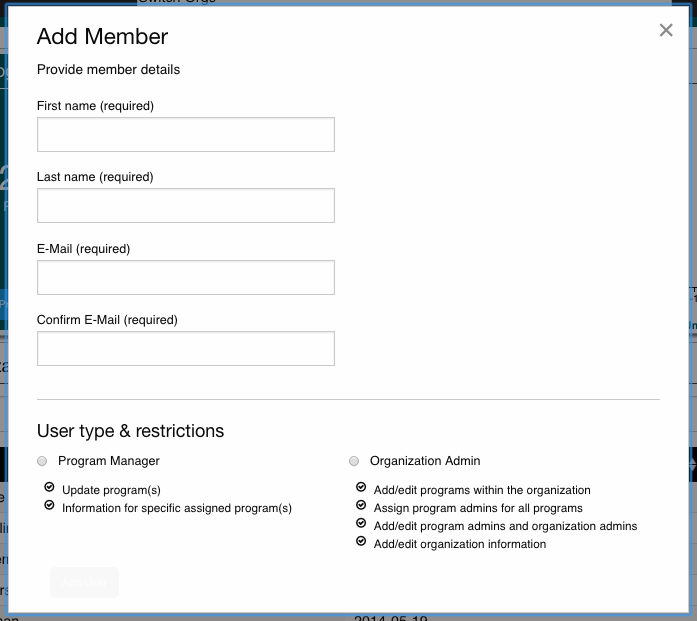
Task: Close the Add Member dialog
Action: coord(666,30)
